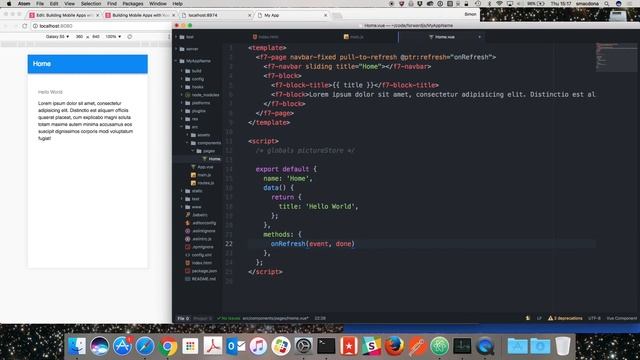640x360 pixels.
Task: Open the Spotlight search icon in menu bar
Action: click(607, 4)
